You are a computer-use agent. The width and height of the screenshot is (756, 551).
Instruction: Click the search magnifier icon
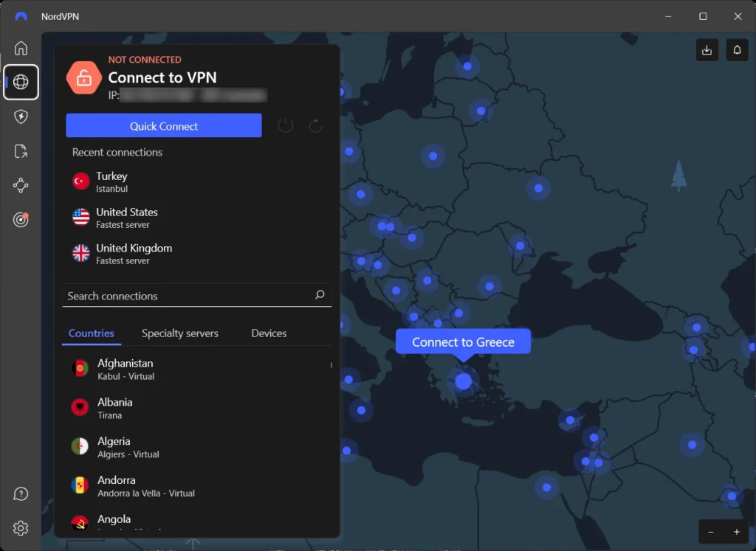coord(320,295)
